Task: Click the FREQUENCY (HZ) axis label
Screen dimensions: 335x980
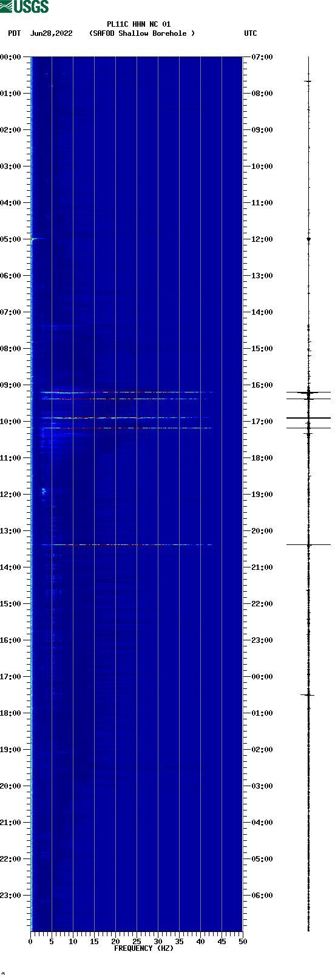Action: coord(144,948)
